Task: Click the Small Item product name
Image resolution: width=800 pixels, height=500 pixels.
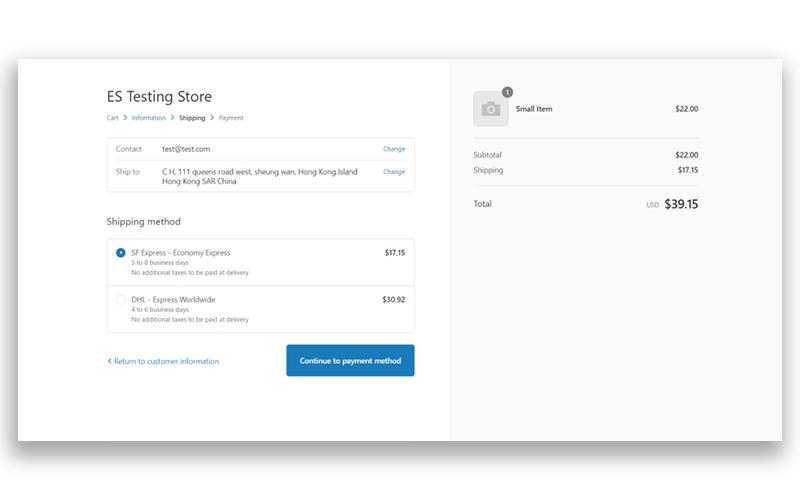Action: (x=534, y=109)
